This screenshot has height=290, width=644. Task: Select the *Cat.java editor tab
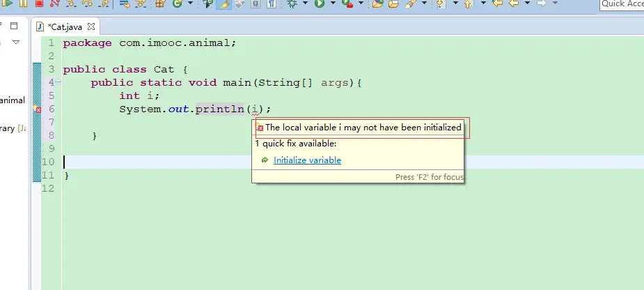point(65,26)
